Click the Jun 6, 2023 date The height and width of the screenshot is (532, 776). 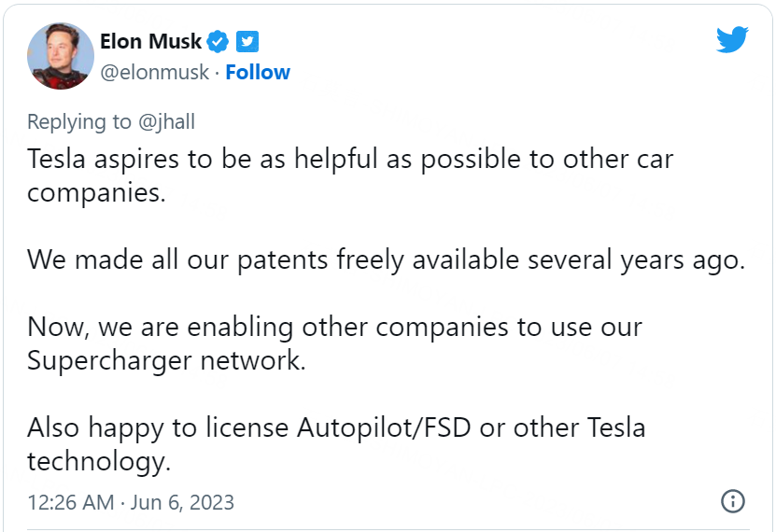181,502
